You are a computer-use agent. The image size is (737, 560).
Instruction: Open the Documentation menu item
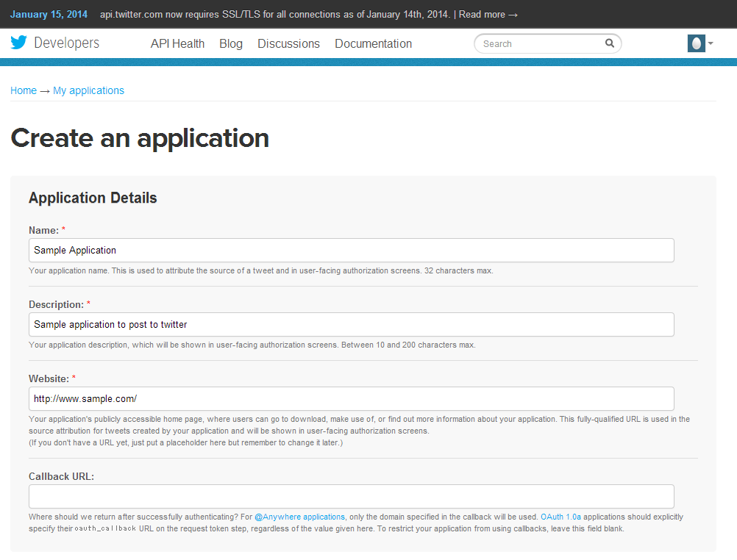click(373, 43)
